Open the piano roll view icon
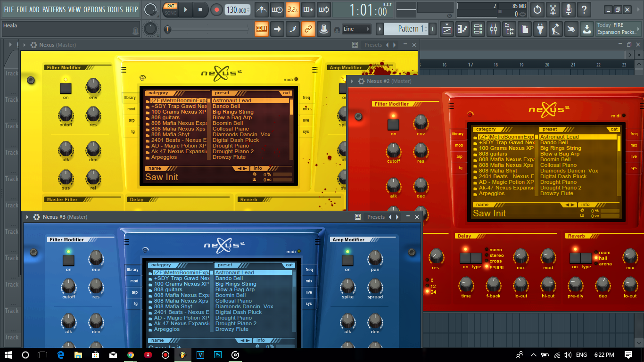The width and height of the screenshot is (644, 362). coord(462,29)
